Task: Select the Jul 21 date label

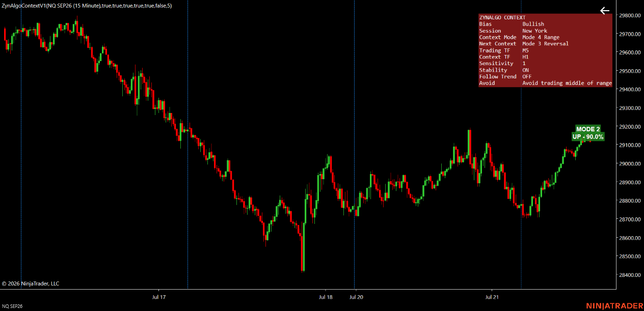Action: [x=492, y=297]
